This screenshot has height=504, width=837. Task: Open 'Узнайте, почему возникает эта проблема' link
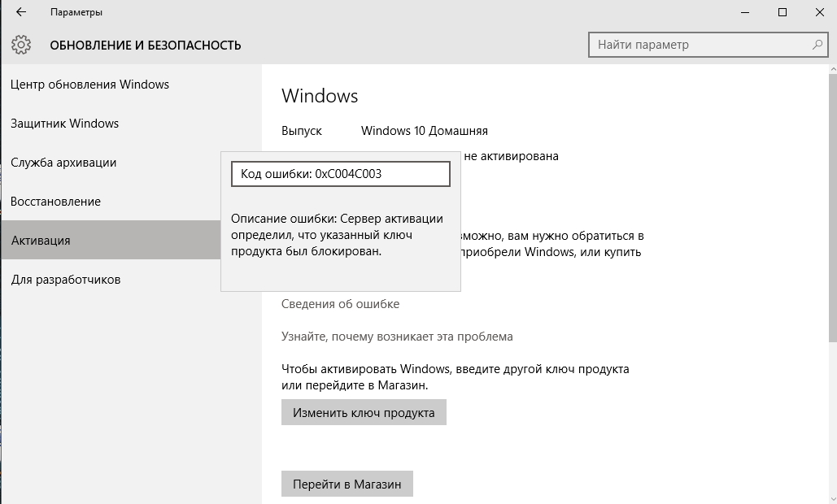click(397, 337)
